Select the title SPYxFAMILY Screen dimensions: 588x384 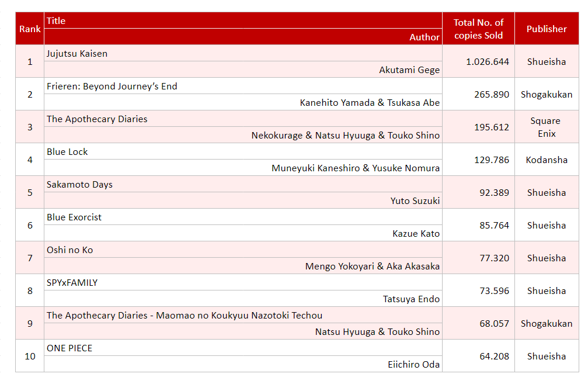click(72, 283)
